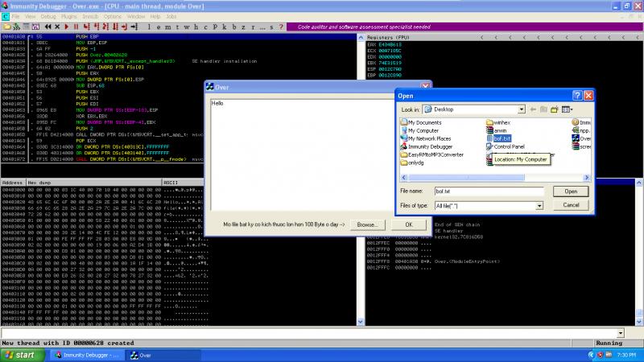
Task: Select the winhex folder
Action: coord(498,123)
